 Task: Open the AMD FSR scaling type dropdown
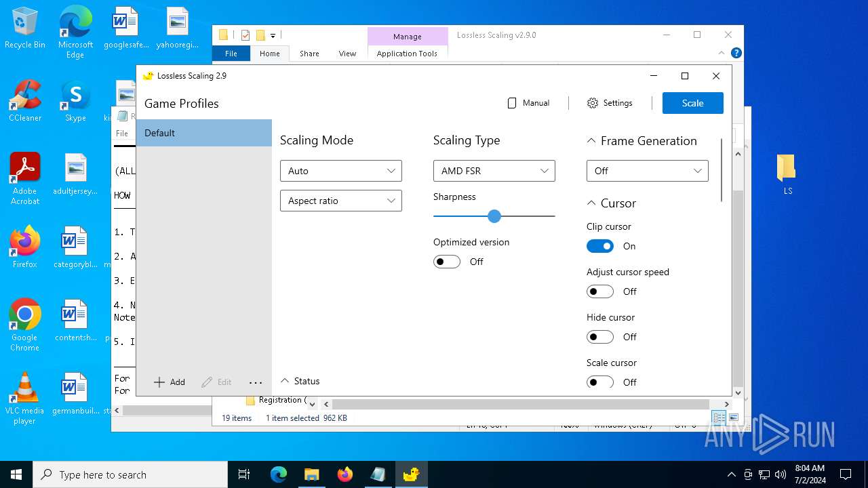point(494,171)
